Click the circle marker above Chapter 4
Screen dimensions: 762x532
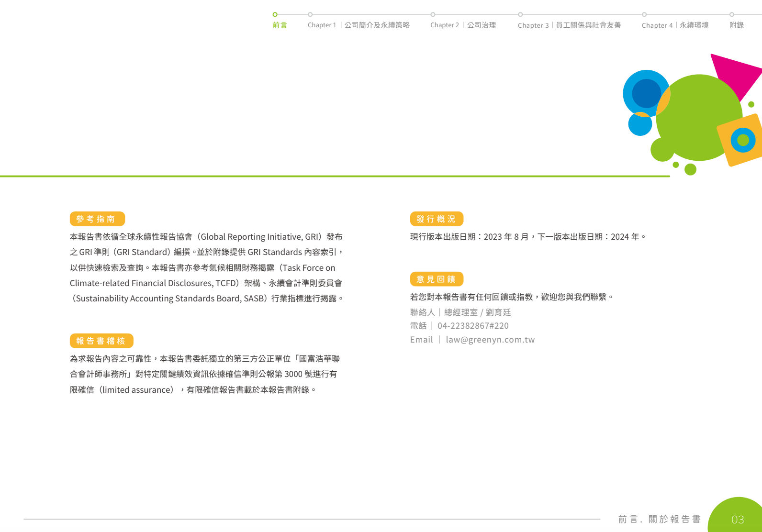644,14
